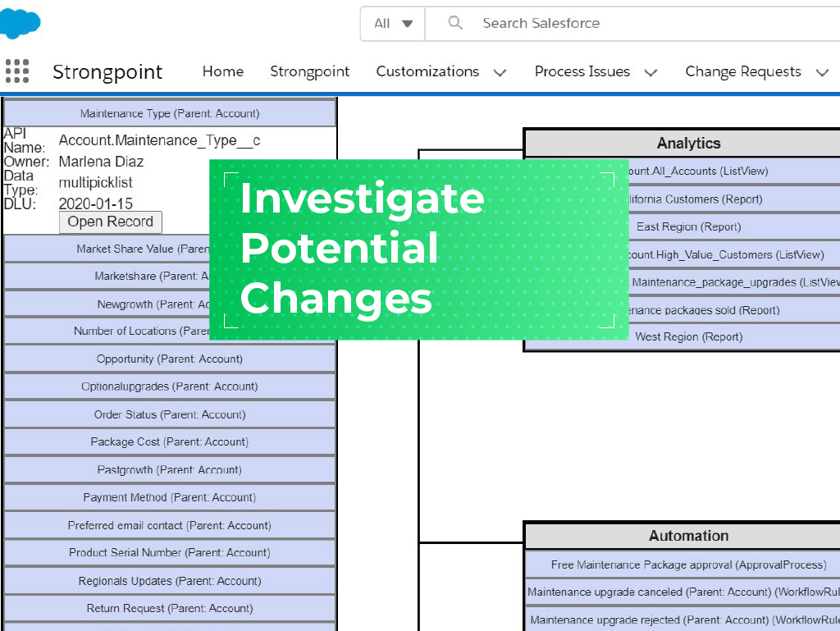Switch to the Home tab

222,72
